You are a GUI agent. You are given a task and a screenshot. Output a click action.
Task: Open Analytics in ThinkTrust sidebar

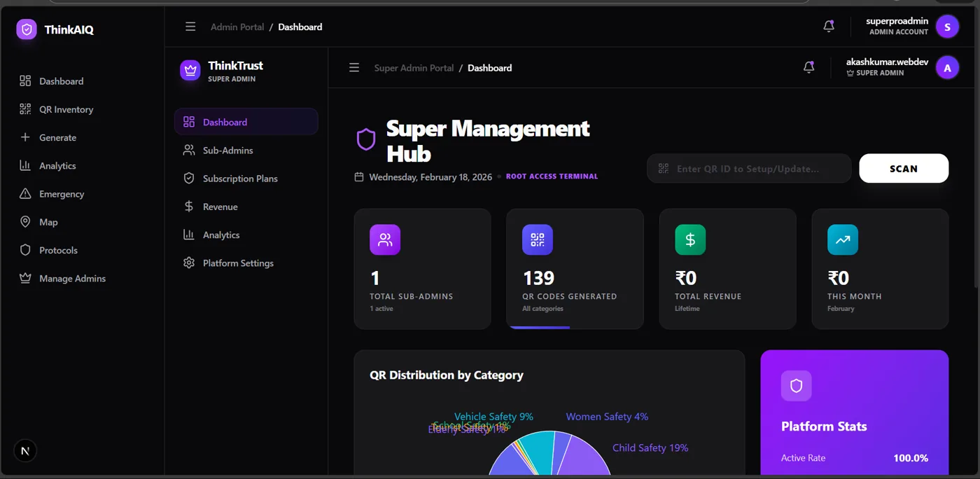[246, 235]
